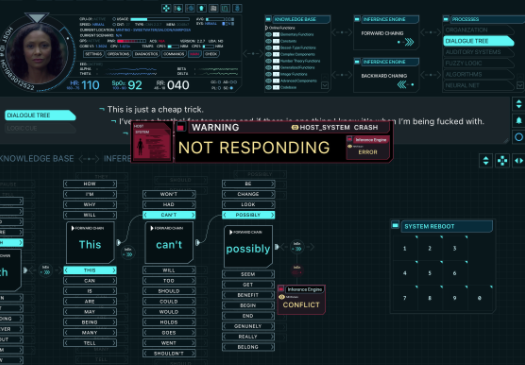Check the box next to Advanced Components
525x365 pixels.
click(276, 81)
